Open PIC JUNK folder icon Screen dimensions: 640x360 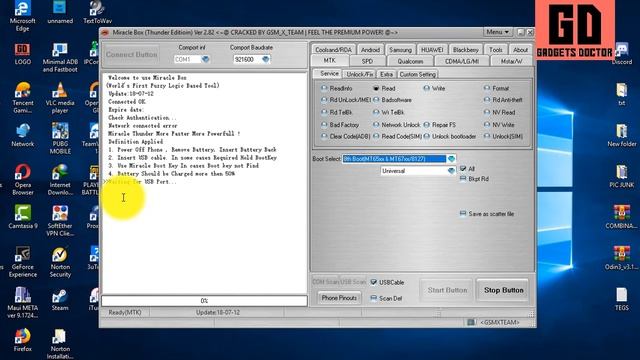(x=622, y=177)
